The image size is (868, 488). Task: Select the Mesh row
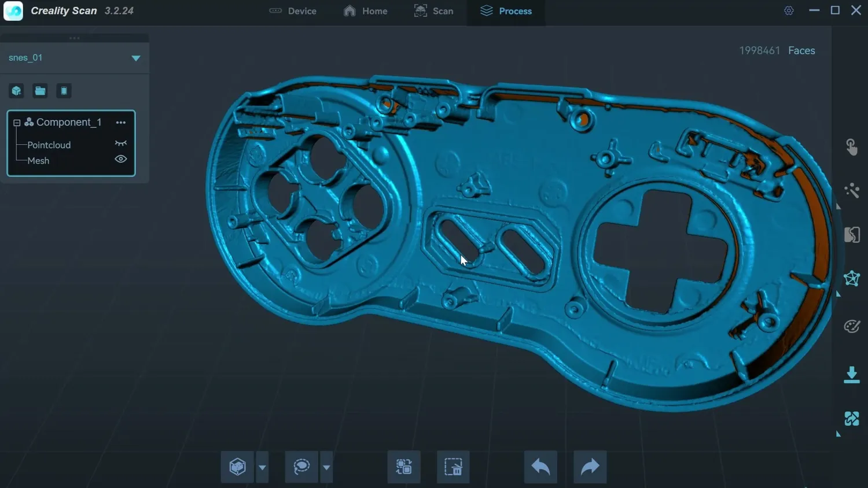pyautogui.click(x=38, y=161)
